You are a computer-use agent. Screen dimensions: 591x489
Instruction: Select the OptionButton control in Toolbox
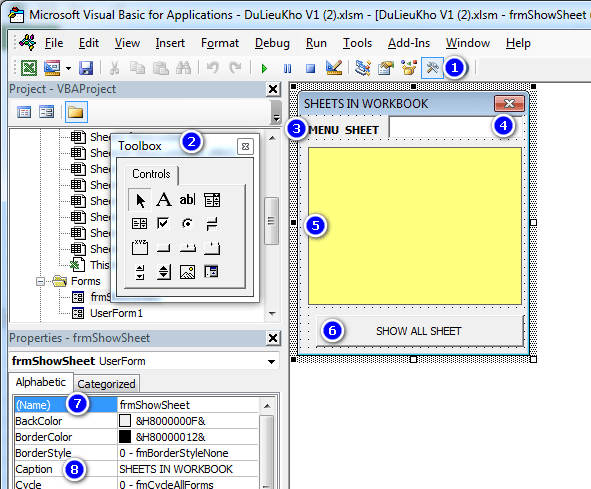pyautogui.click(x=187, y=224)
